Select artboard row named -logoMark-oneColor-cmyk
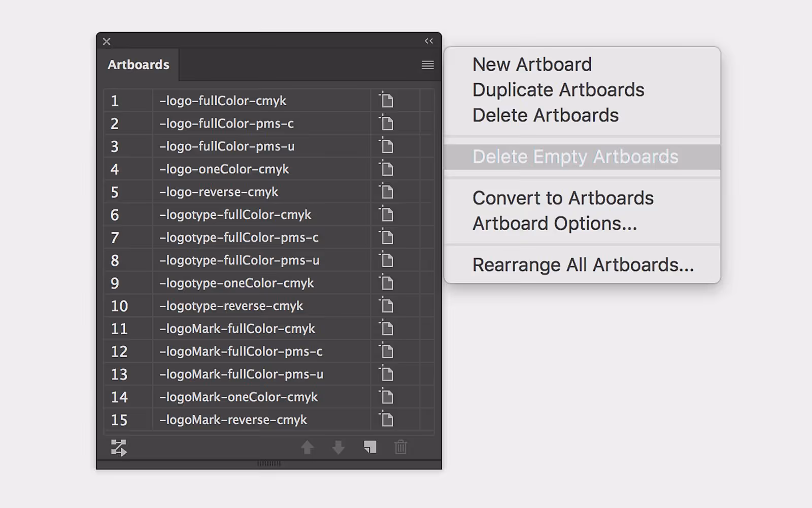This screenshot has width=812, height=508. tap(269, 397)
